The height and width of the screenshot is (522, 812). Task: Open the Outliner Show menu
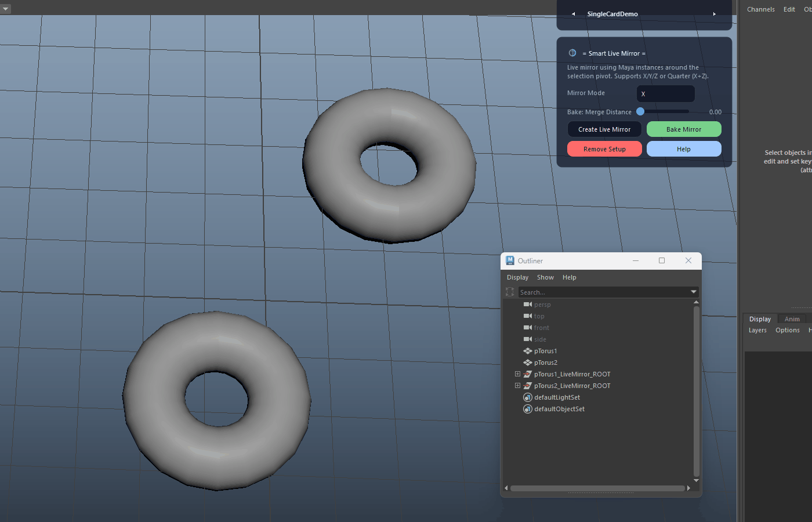pyautogui.click(x=545, y=277)
